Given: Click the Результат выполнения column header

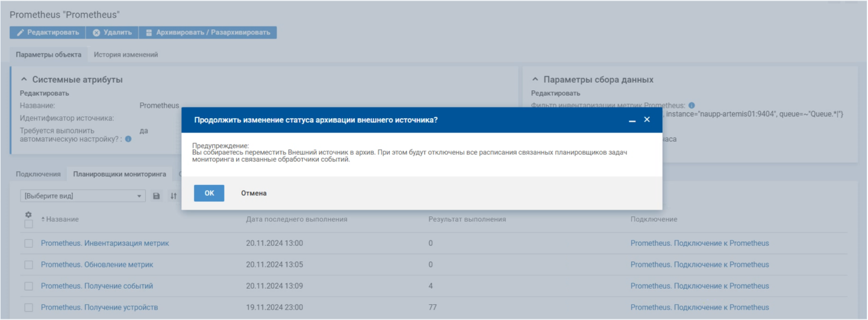Looking at the screenshot, I should (467, 219).
